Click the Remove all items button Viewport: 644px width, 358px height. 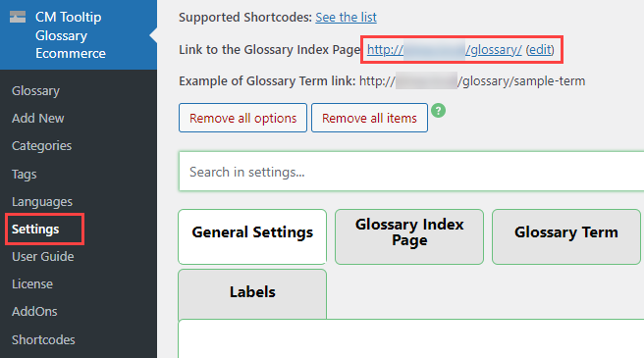click(369, 118)
